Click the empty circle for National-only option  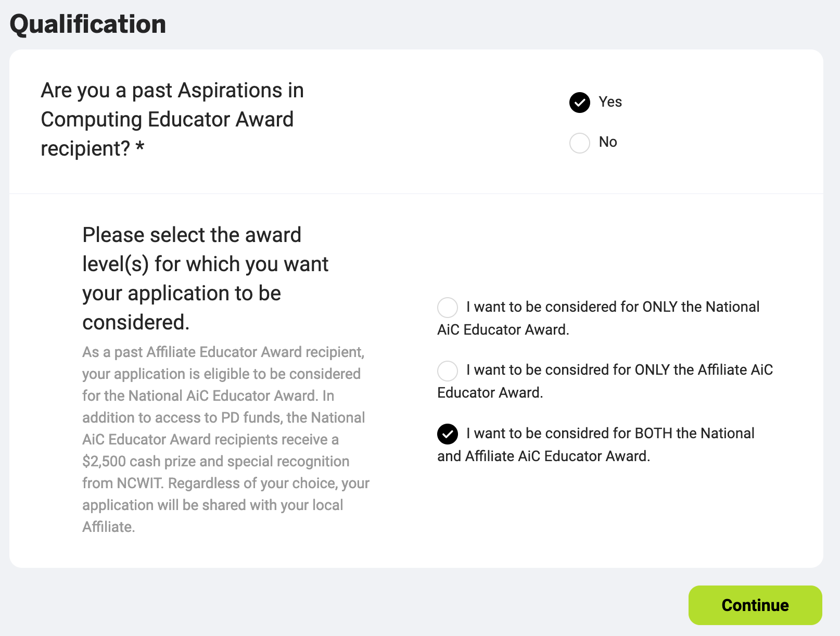[x=448, y=308]
